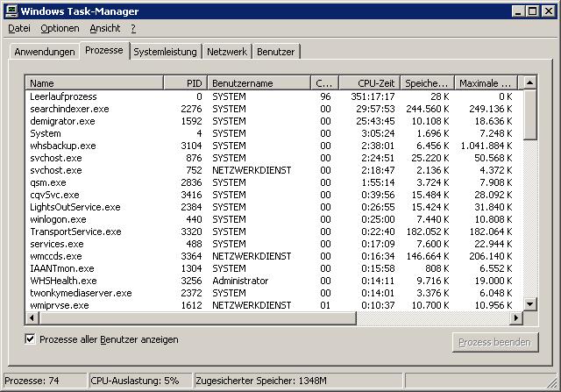Select svchost.exe with PID 876
Viewport: 561px width, 392px height.
tap(274, 158)
